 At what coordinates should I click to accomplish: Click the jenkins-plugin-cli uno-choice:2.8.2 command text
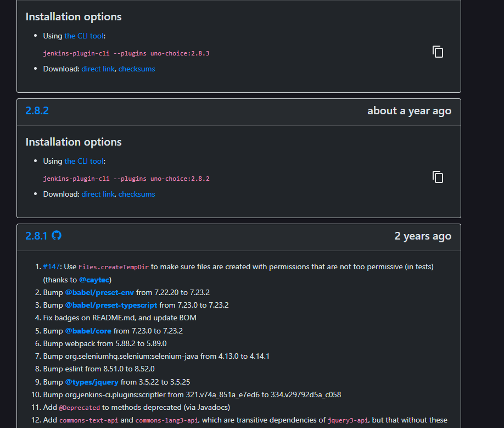coord(126,179)
